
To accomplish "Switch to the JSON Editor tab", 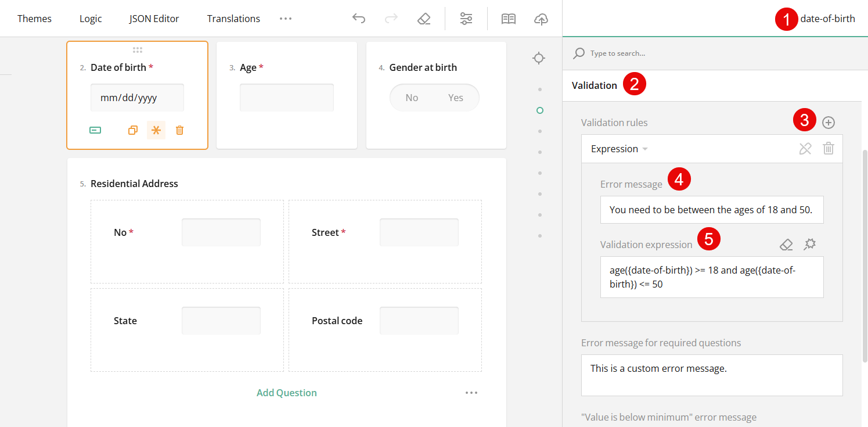I will 154,18.
